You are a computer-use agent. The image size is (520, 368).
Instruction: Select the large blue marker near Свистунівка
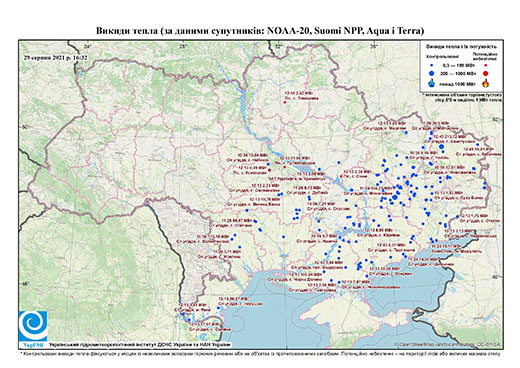click(x=442, y=147)
